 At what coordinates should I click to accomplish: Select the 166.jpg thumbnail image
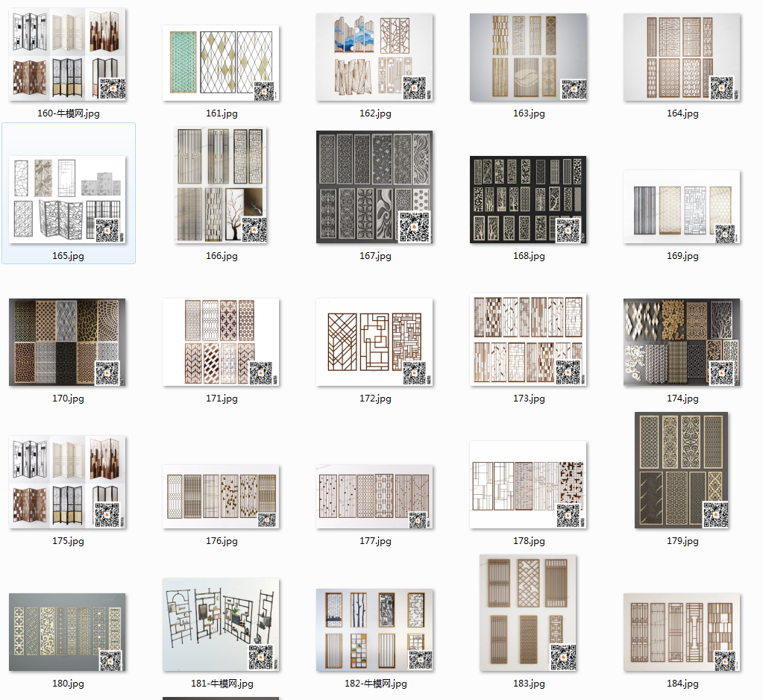221,186
